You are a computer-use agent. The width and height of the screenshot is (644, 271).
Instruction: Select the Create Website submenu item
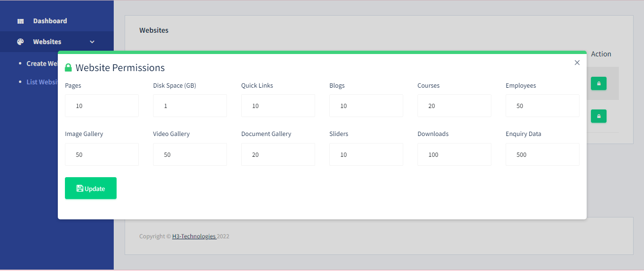pos(42,63)
